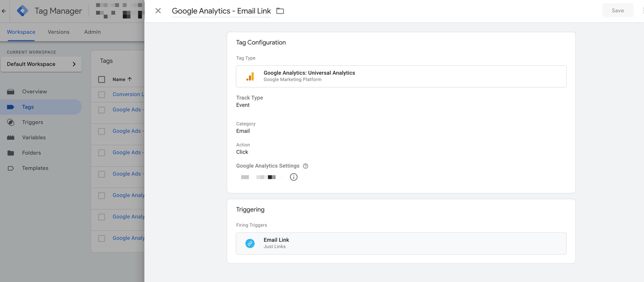Click the Google Analytics Universal Analytics tag type box
This screenshot has height=282, width=644.
[401, 76]
